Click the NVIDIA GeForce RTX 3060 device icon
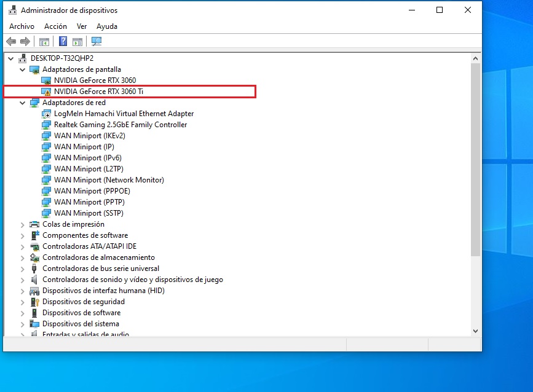This screenshot has height=392, width=533. [x=46, y=80]
